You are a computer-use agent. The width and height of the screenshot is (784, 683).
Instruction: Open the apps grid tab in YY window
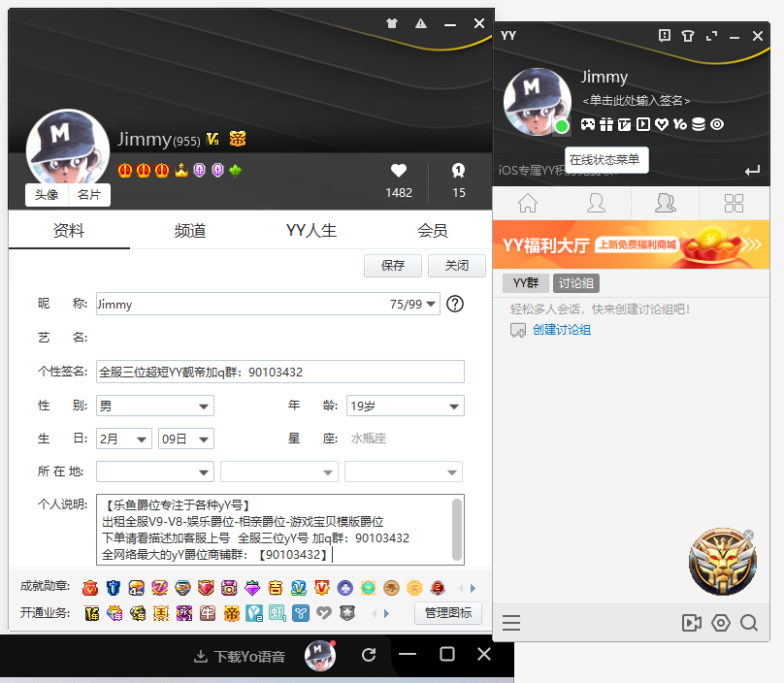pos(734,203)
